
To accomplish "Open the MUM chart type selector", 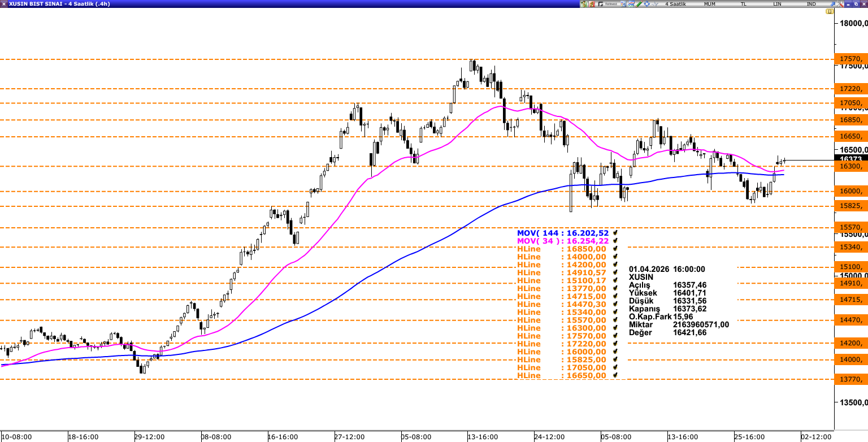I will point(710,4).
